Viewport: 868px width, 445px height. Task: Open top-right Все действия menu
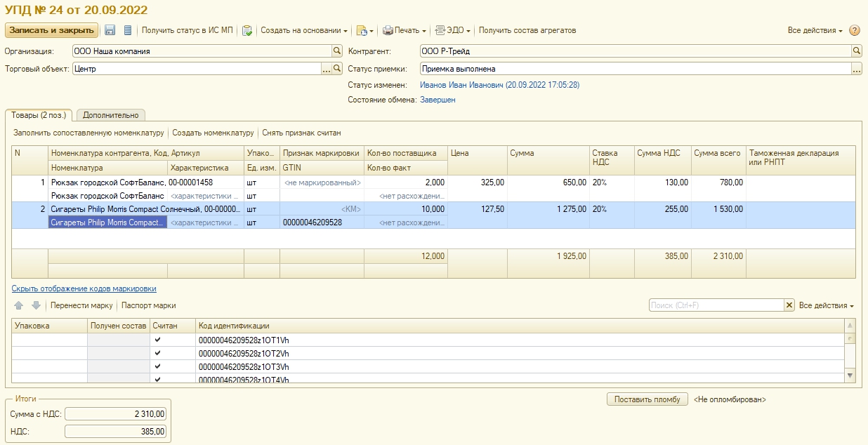point(815,30)
